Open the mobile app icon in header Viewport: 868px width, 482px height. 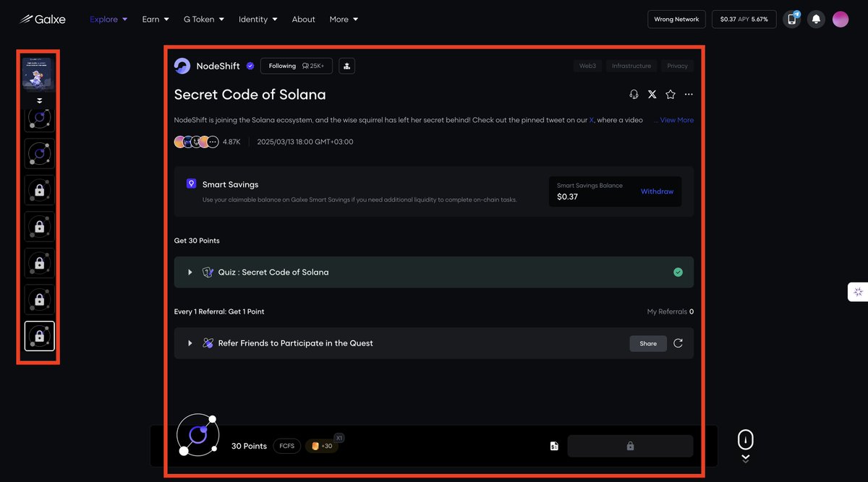pos(792,20)
